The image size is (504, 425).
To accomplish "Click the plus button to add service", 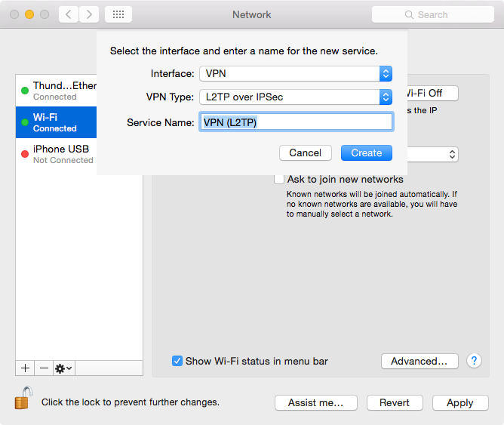I will [25, 368].
